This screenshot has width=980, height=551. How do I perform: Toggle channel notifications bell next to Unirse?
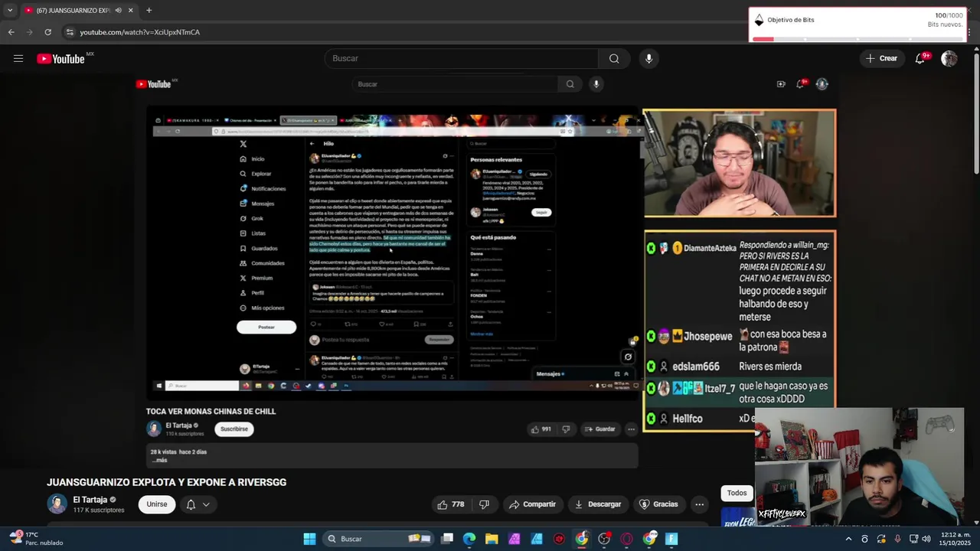[x=191, y=504]
